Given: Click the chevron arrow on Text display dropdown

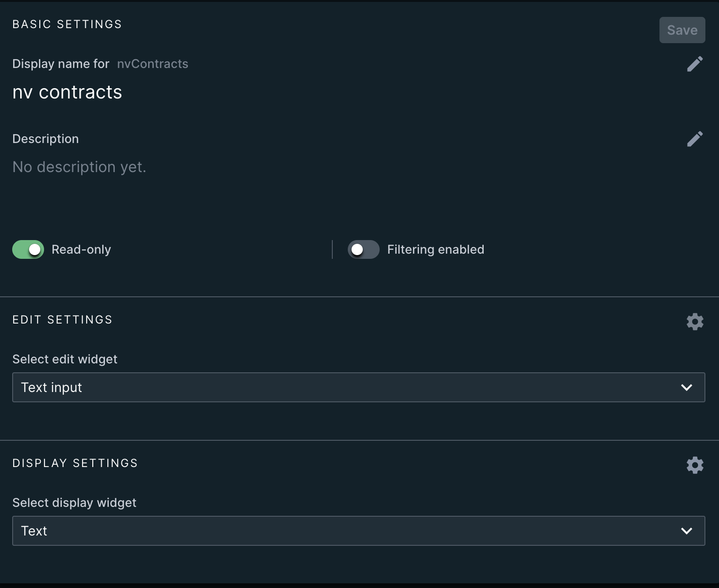Looking at the screenshot, I should point(687,531).
